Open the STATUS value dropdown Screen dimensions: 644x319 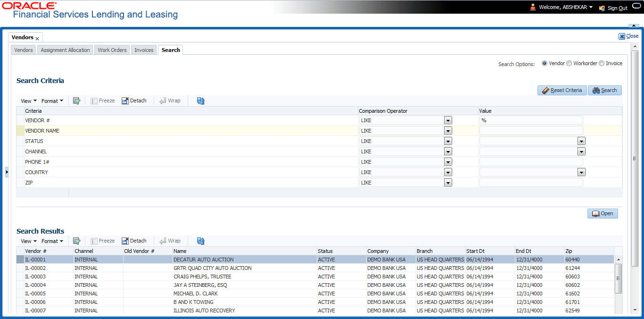[581, 141]
